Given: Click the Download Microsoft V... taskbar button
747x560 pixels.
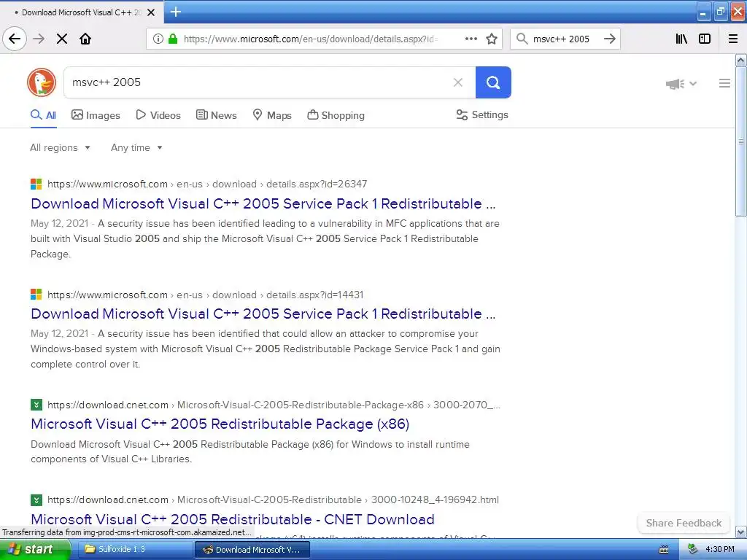Looking at the screenshot, I should tap(252, 550).
